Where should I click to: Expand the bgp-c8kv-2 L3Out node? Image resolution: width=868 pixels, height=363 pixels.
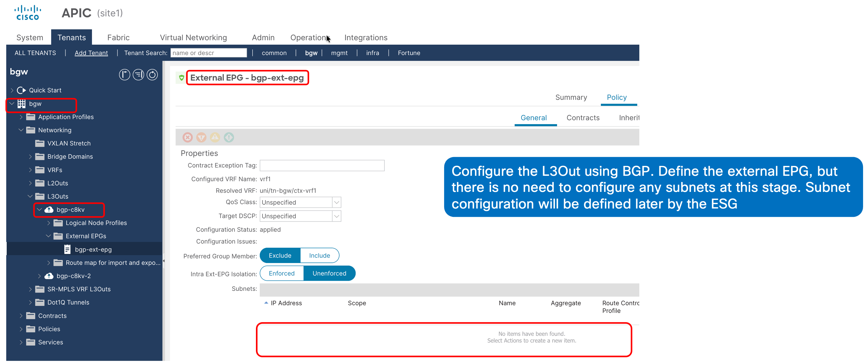39,276
